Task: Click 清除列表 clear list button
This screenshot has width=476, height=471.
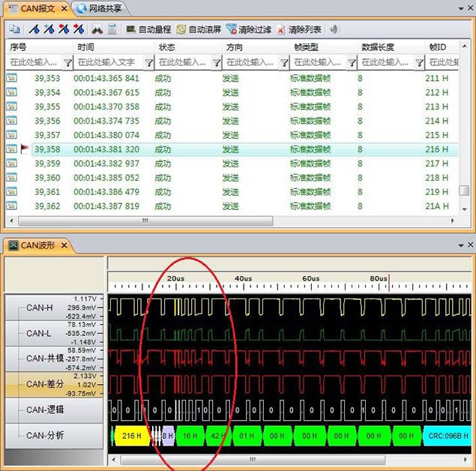Action: 298,30
